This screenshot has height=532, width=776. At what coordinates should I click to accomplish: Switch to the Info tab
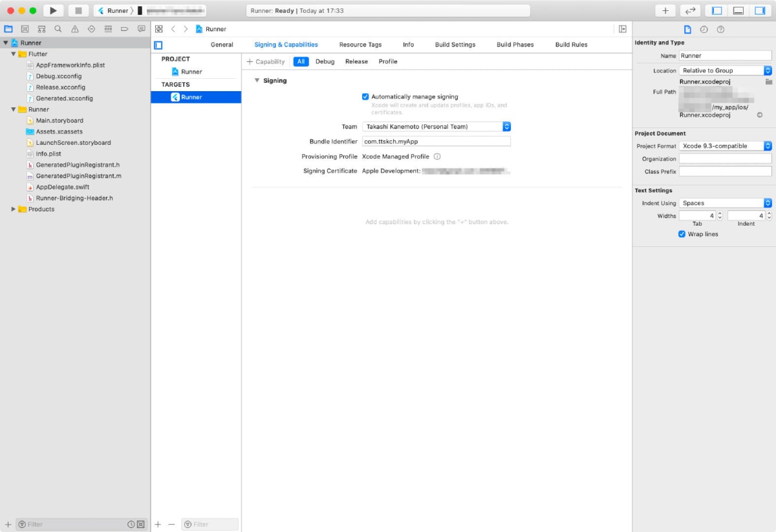(408, 45)
